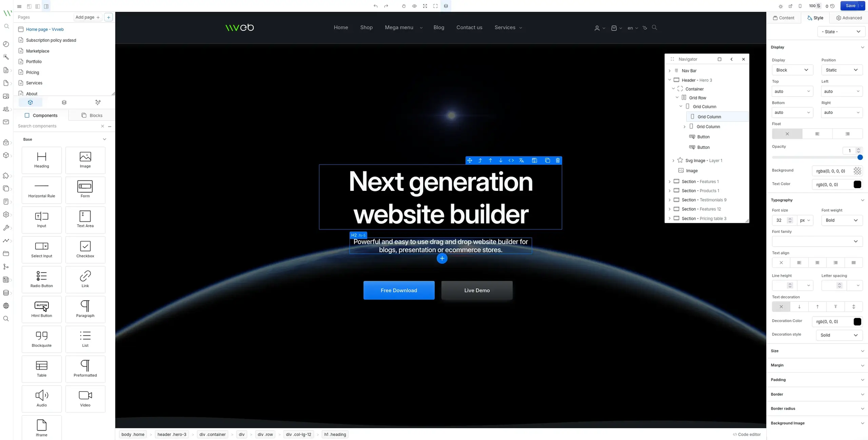
Task: Open the Display dropdown showing Block
Action: (x=793, y=70)
